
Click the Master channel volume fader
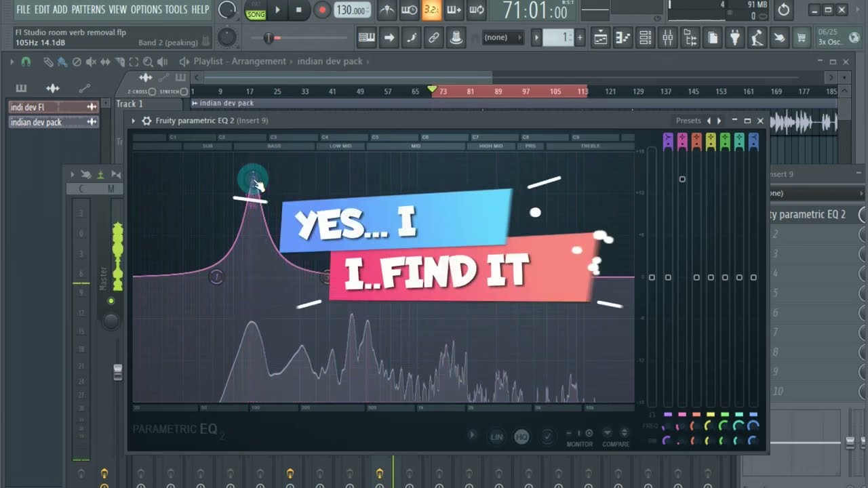coord(118,371)
